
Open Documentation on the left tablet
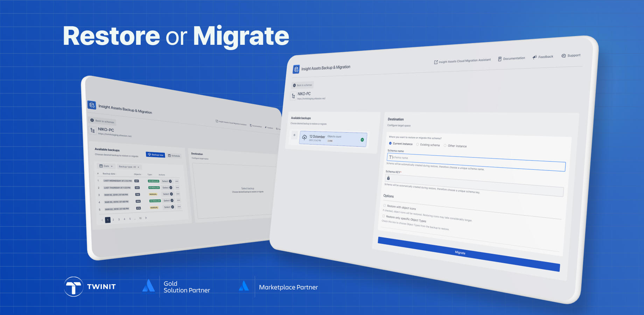pyautogui.click(x=256, y=126)
